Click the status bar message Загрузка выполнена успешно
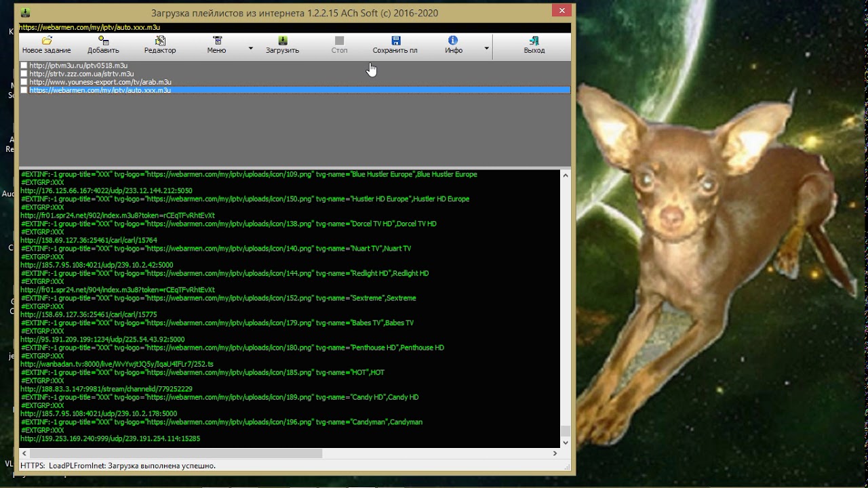The width and height of the screenshot is (868, 488). point(161,466)
